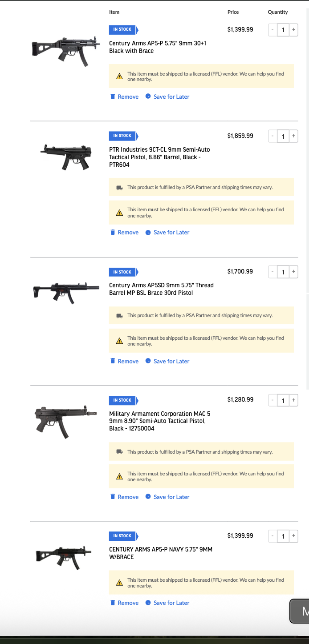Increase quantity of Century Arms AP5-P Black
The height and width of the screenshot is (644, 309).
pyautogui.click(x=293, y=30)
